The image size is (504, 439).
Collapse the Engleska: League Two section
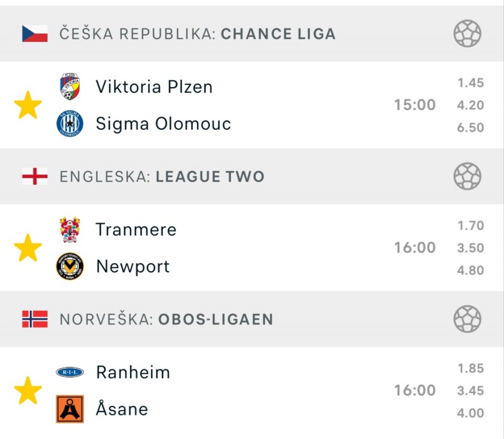click(252, 176)
